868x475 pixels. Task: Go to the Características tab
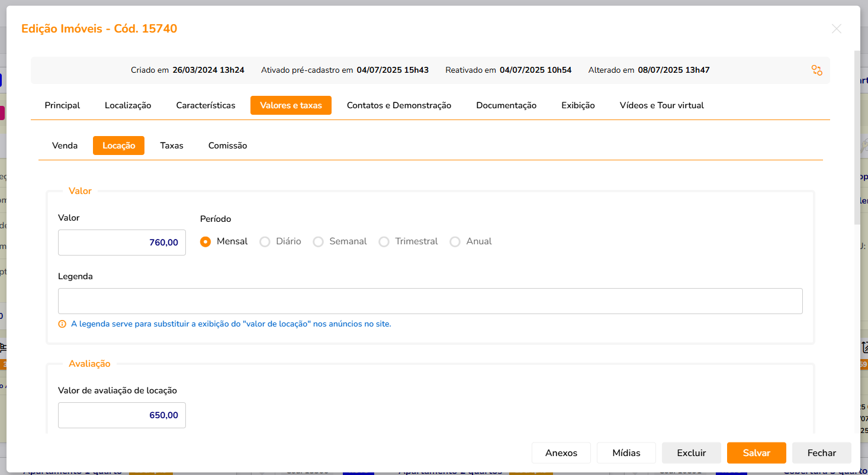pos(205,105)
